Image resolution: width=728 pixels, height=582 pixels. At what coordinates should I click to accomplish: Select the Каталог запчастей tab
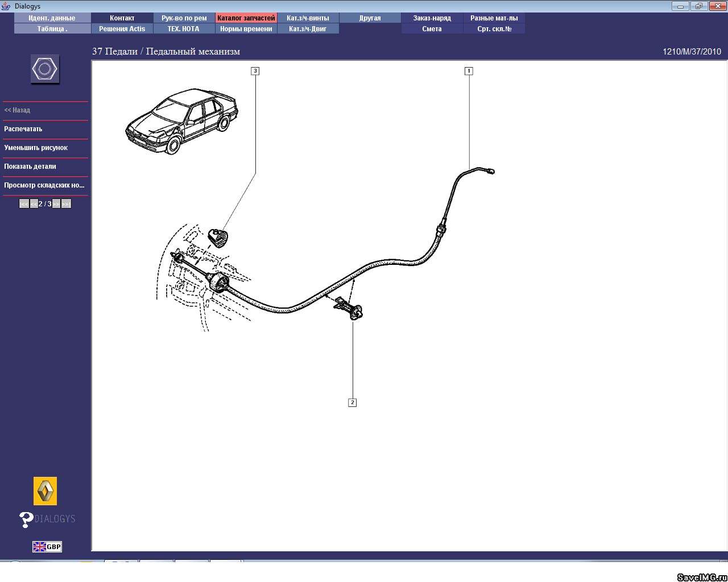(x=246, y=18)
